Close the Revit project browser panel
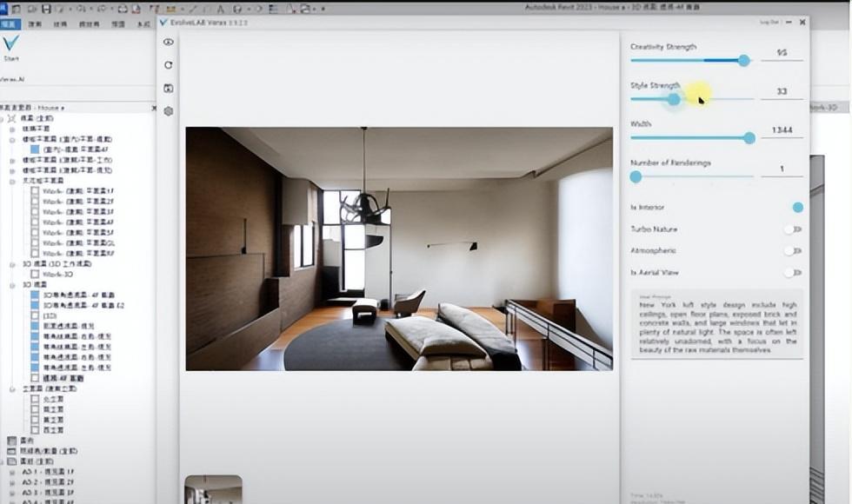 [x=154, y=108]
